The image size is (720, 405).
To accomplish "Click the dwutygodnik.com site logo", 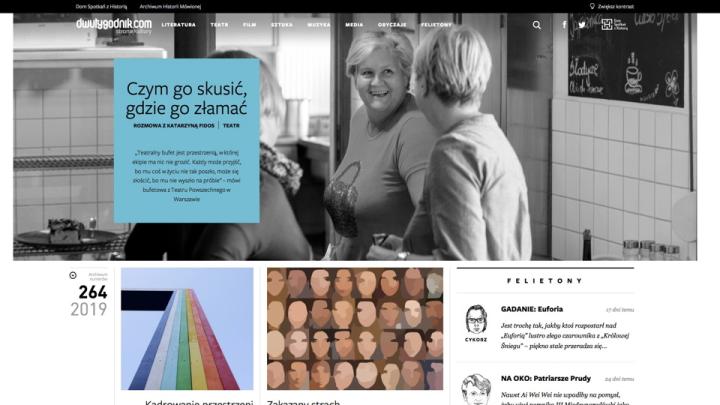I will tap(114, 24).
